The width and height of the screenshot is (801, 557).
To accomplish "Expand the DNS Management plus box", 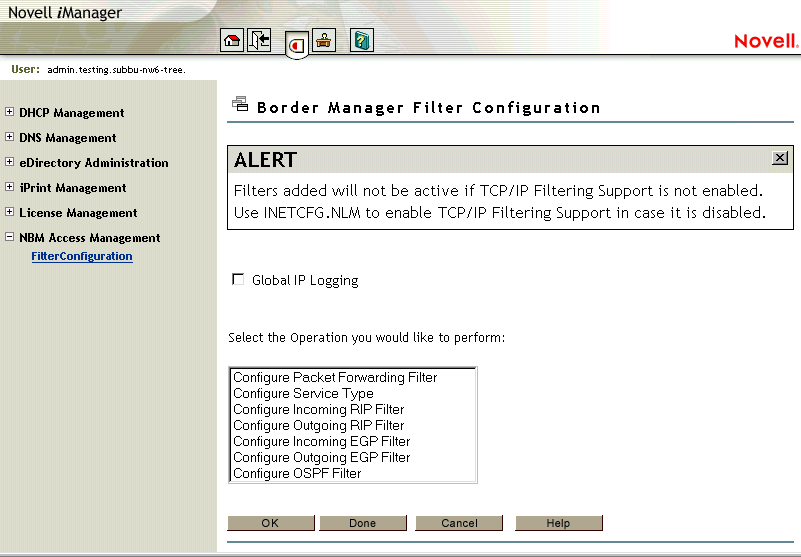I will tap(9, 136).
